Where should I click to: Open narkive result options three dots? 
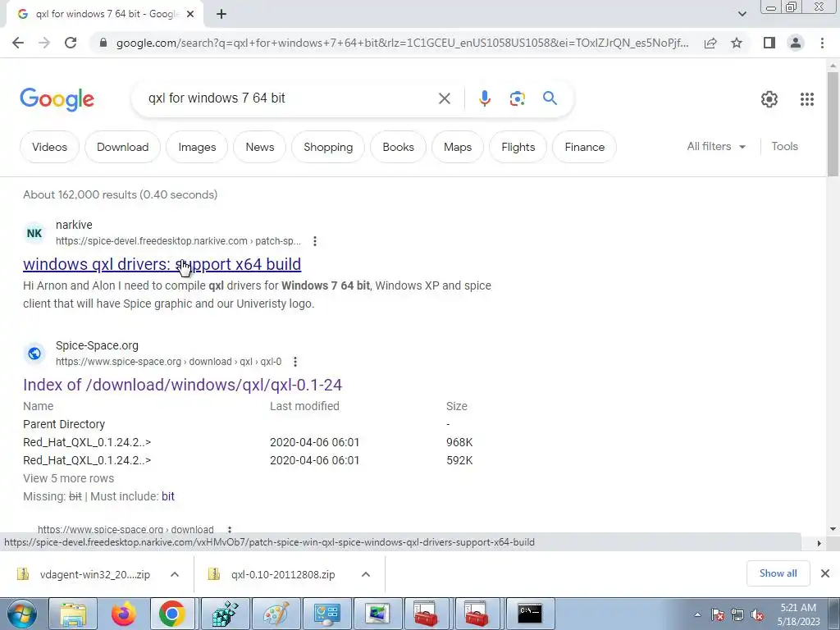314,241
